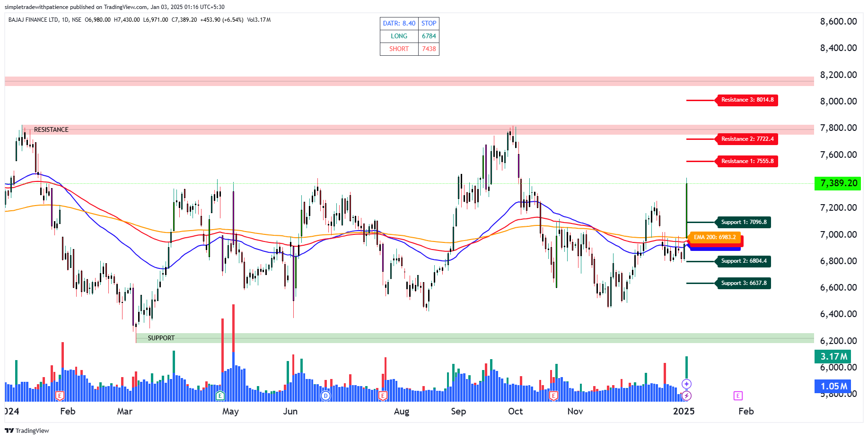The width and height of the screenshot is (868, 439).
Task: Click the purple upcoming earnings E marker
Action: (x=738, y=396)
